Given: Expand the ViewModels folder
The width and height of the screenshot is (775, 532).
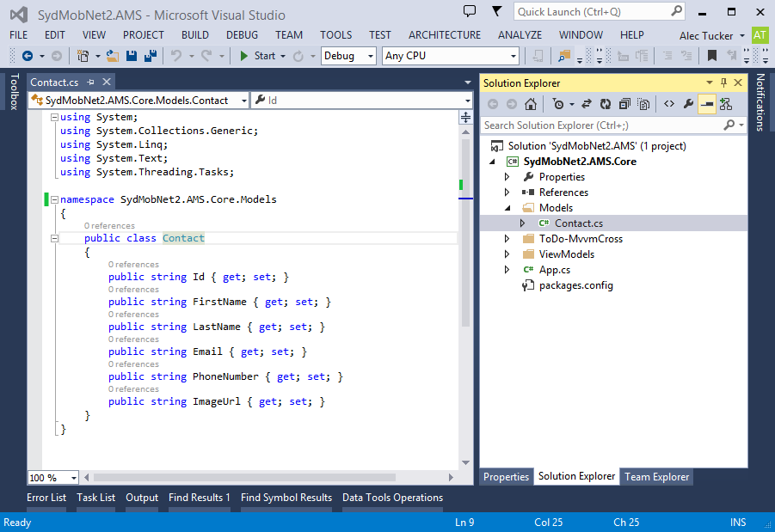Looking at the screenshot, I should click(507, 254).
